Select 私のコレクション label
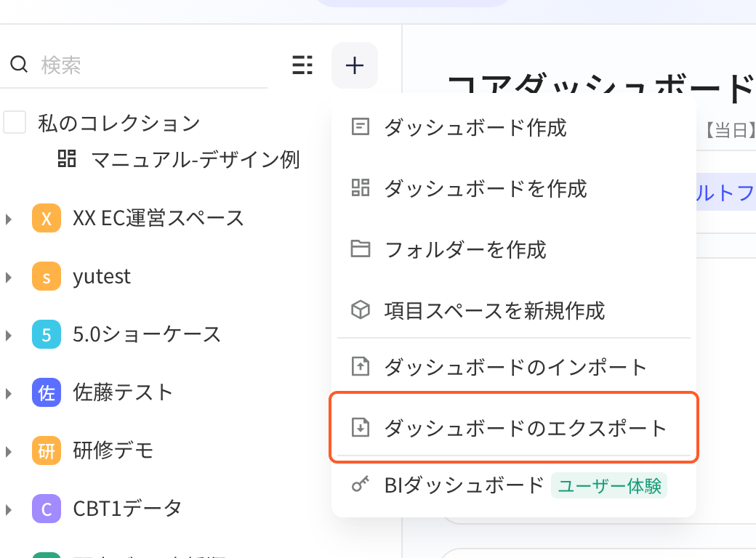The image size is (756, 558). 119,123
